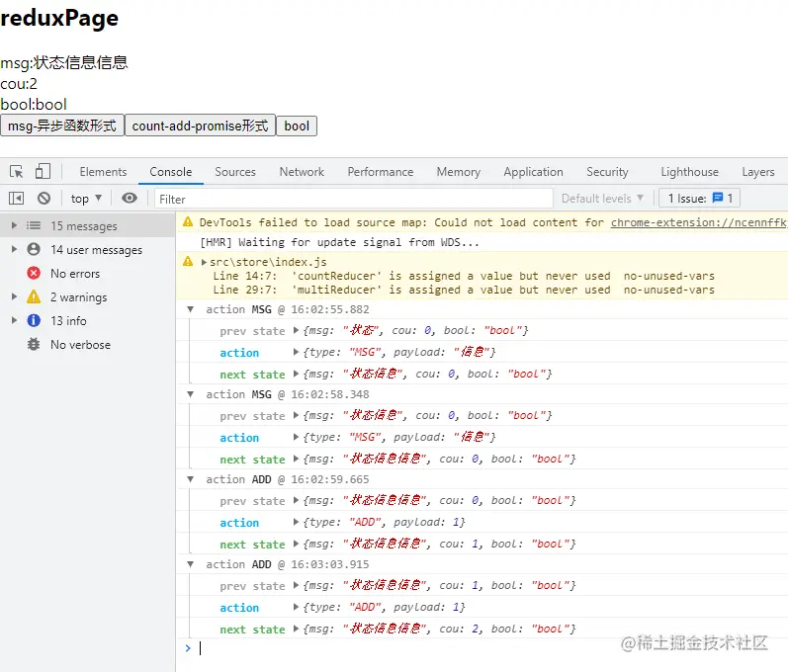Activate the inspect element picker icon
788x672 pixels.
[x=17, y=172]
